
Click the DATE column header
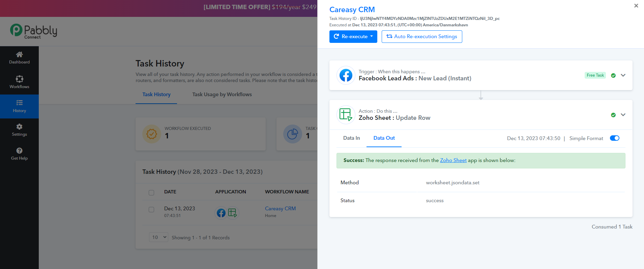170,192
